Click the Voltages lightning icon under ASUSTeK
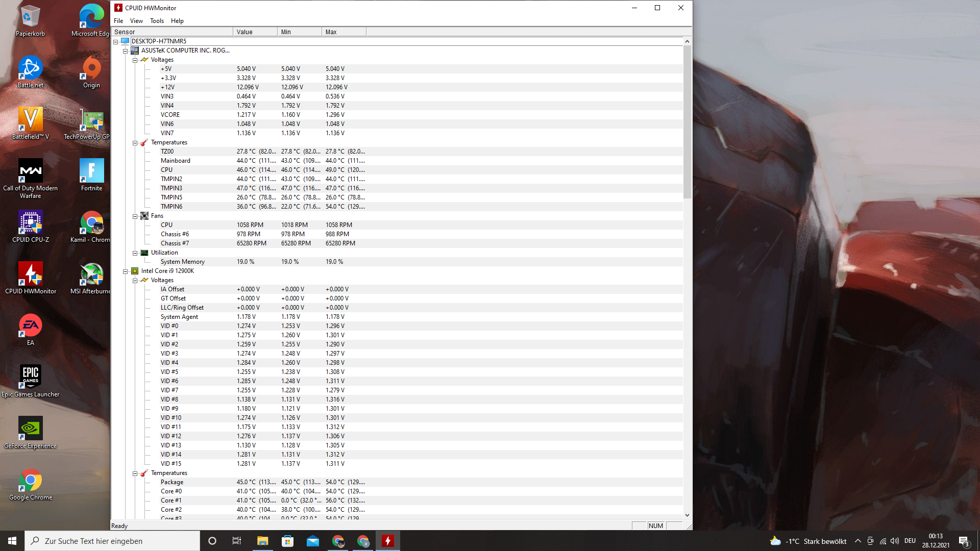 [144, 60]
